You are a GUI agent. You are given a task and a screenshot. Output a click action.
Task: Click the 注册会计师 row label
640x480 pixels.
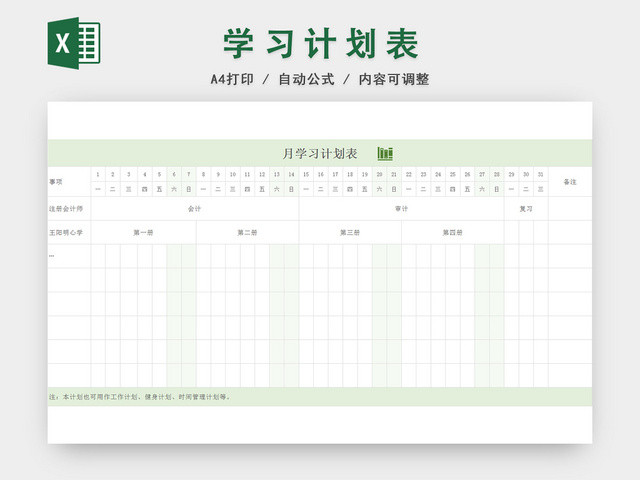(66, 209)
